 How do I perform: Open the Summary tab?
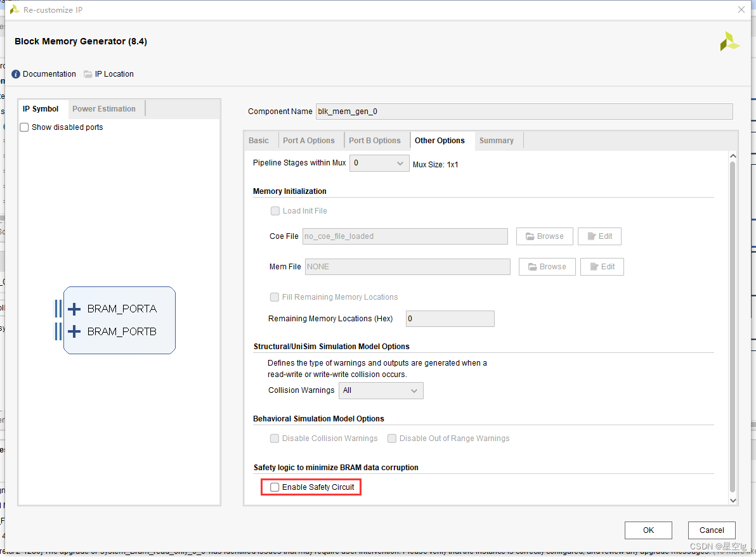pos(496,141)
